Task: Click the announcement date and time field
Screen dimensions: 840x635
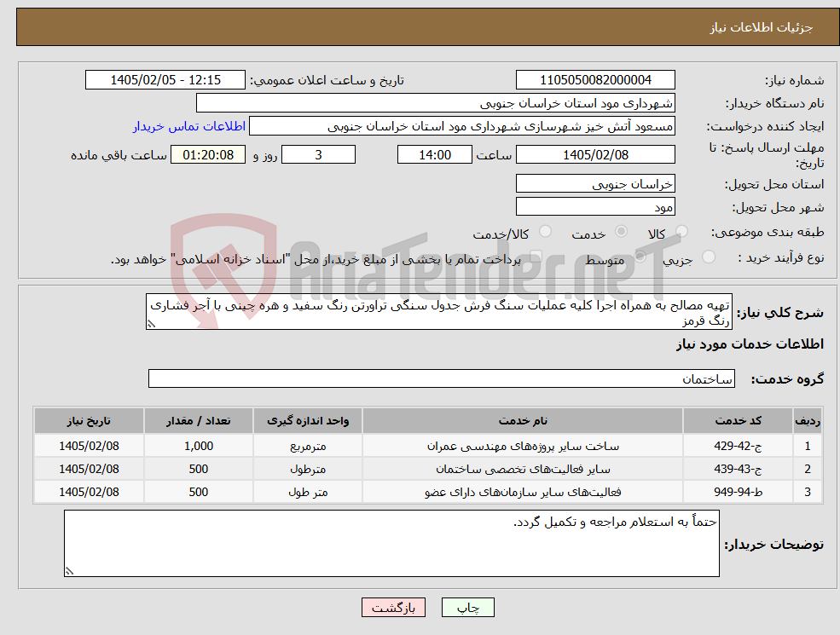Action: [x=165, y=80]
